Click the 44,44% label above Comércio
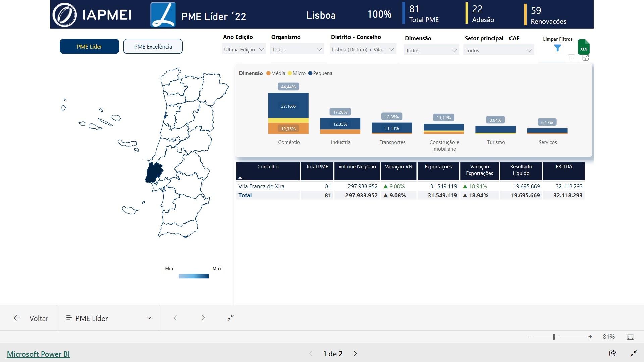This screenshot has height=362, width=644. pyautogui.click(x=288, y=87)
